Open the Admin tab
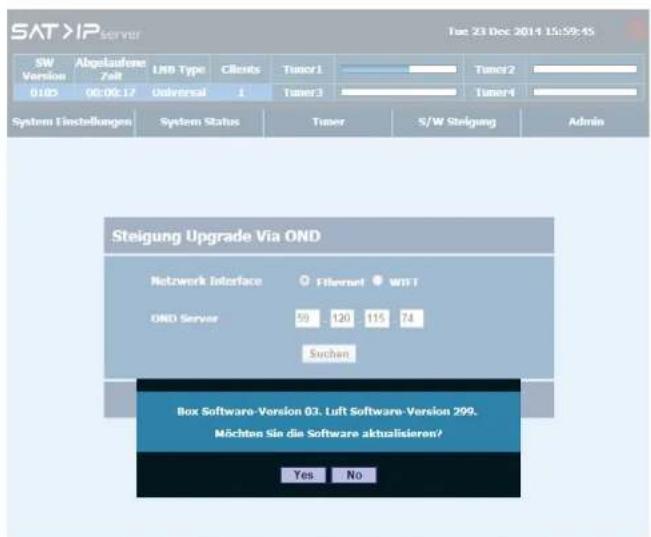 coord(586,122)
